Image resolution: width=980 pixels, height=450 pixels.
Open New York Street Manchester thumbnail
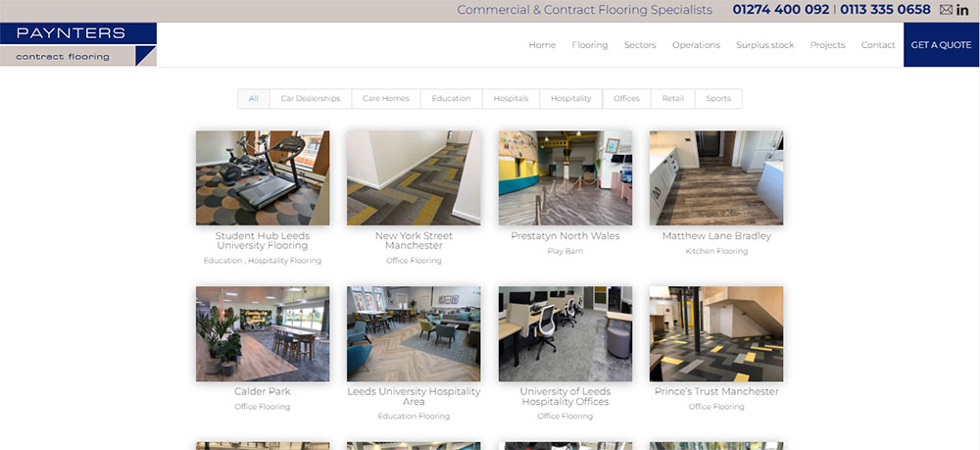[414, 178]
